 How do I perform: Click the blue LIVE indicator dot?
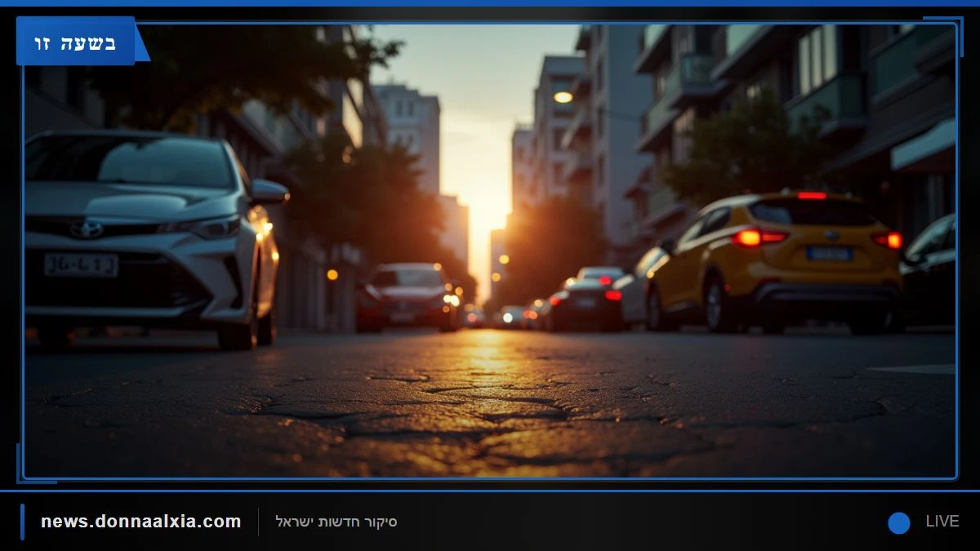click(899, 522)
